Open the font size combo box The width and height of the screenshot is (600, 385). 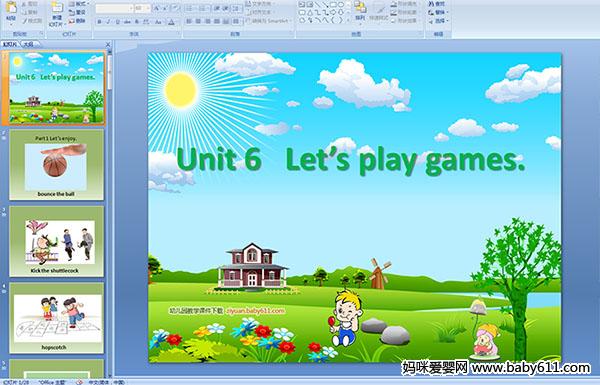pyautogui.click(x=142, y=8)
